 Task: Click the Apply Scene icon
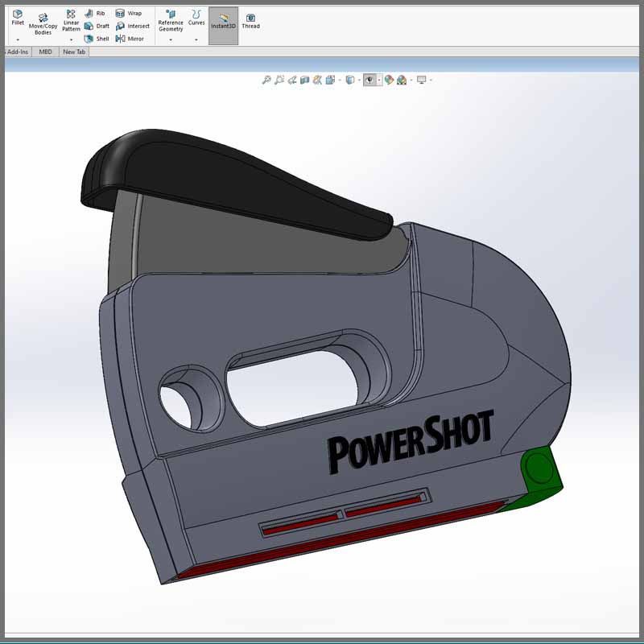click(402, 80)
